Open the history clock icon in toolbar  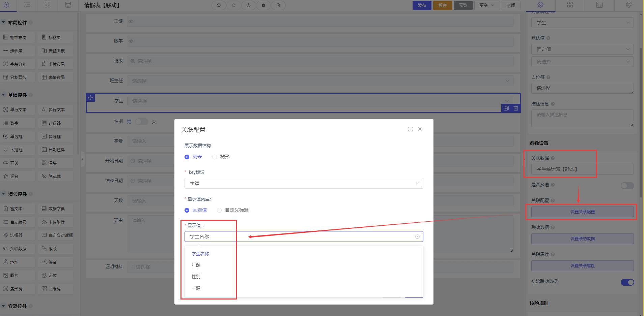coord(248,5)
